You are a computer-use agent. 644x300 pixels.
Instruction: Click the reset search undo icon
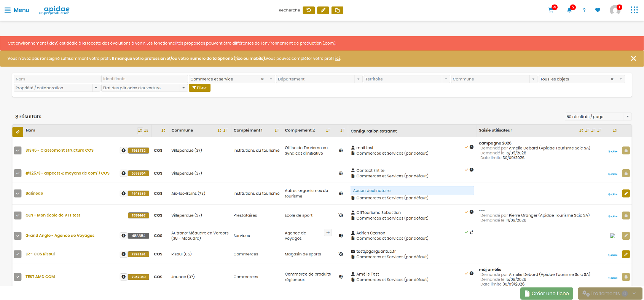(309, 10)
